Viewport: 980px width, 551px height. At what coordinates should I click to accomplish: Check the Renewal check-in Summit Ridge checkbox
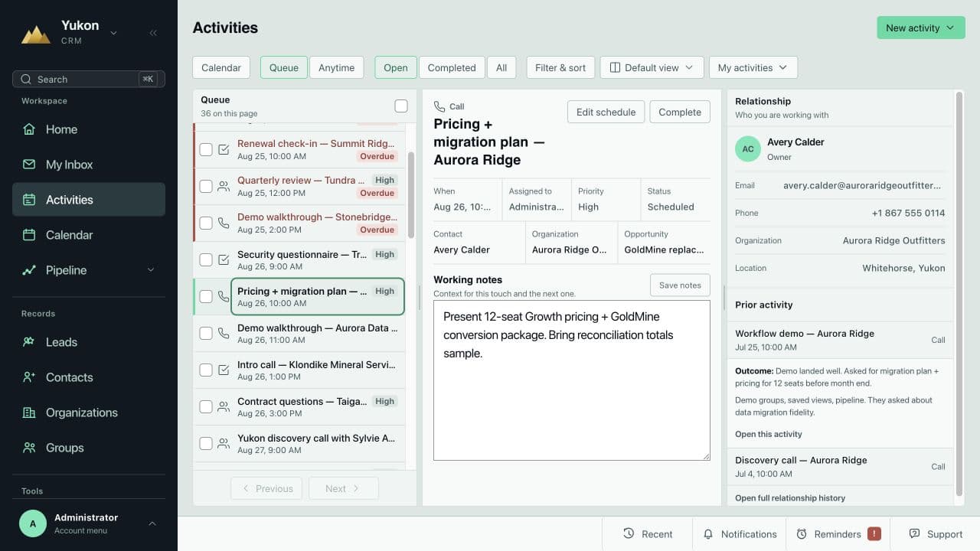(x=206, y=150)
